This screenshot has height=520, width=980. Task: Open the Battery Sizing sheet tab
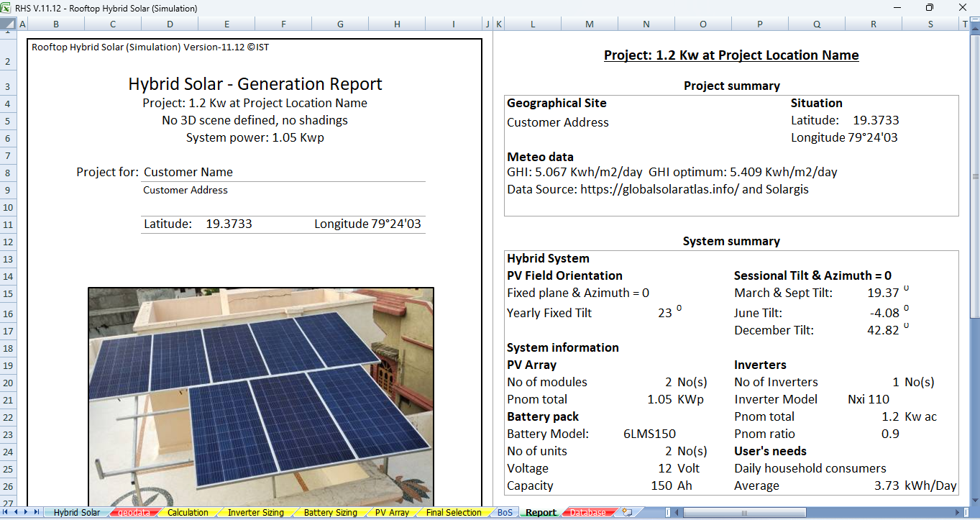pos(330,513)
